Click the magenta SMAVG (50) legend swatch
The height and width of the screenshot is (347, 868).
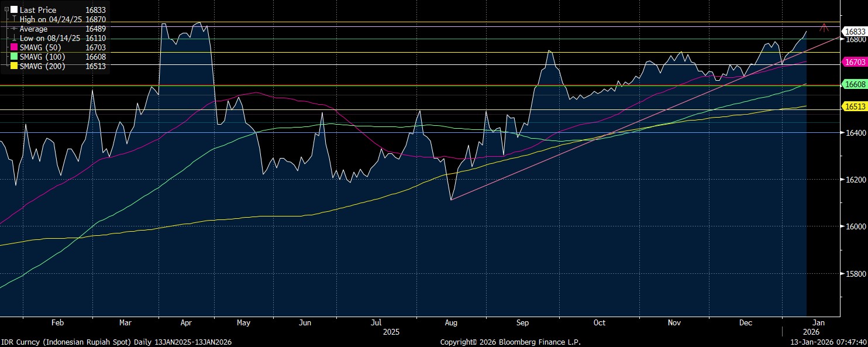coord(14,47)
